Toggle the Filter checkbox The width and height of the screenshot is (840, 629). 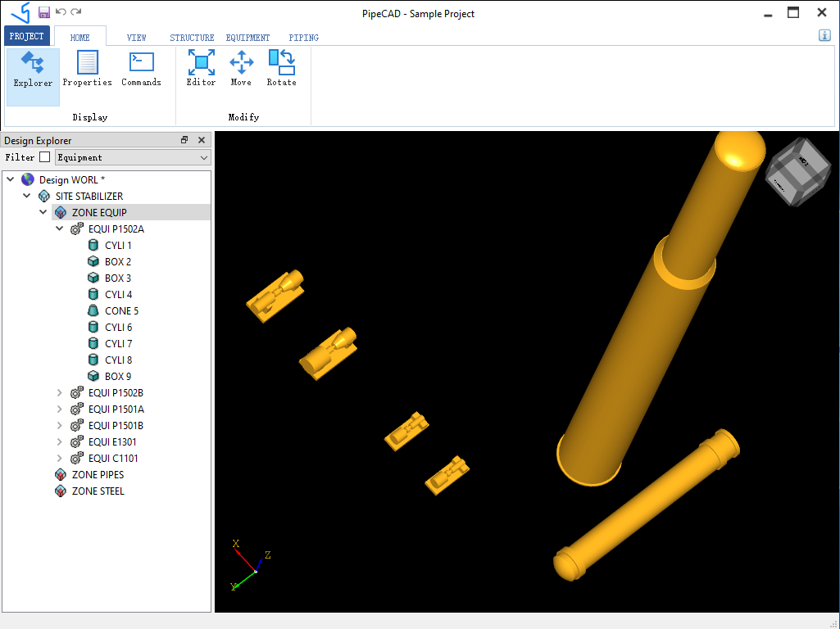pos(45,157)
